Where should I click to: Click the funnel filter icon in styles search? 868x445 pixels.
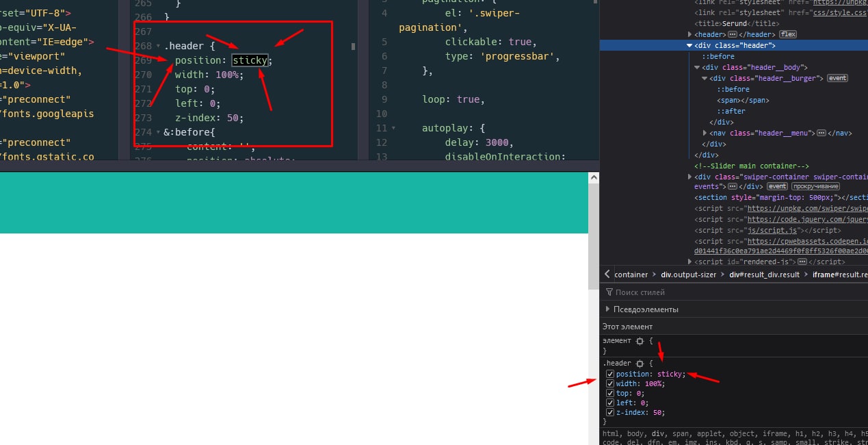click(609, 292)
